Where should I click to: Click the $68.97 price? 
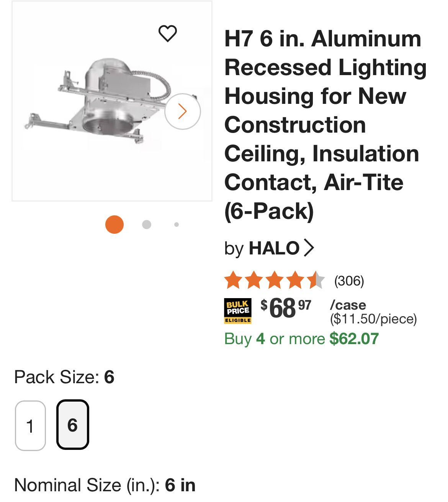point(286,308)
